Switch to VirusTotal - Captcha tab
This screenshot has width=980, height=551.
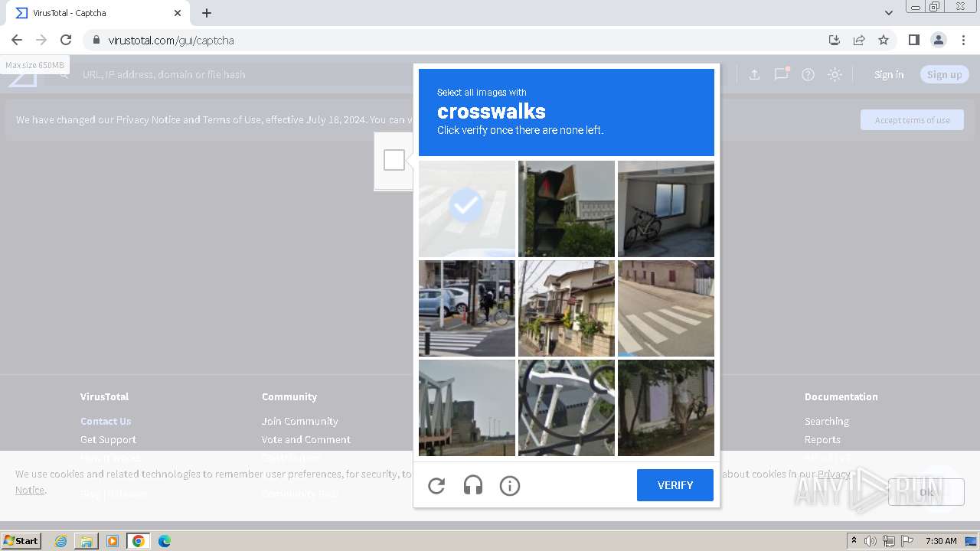[97, 13]
